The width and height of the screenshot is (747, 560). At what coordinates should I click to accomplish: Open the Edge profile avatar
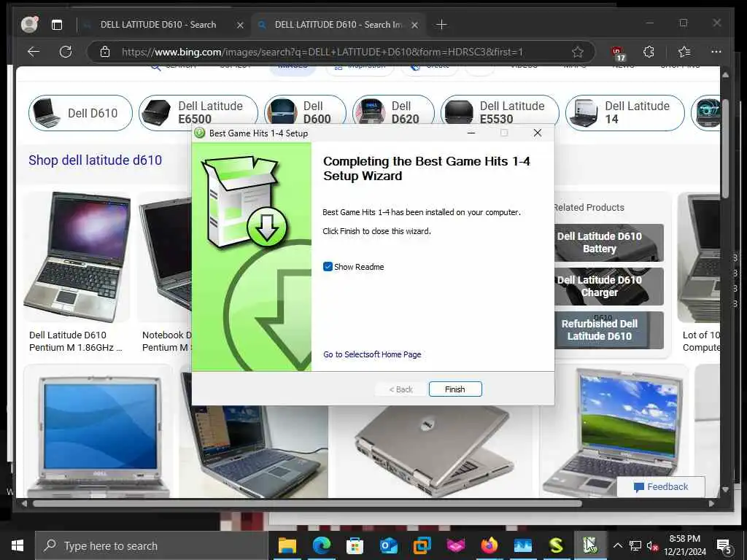tap(29, 24)
